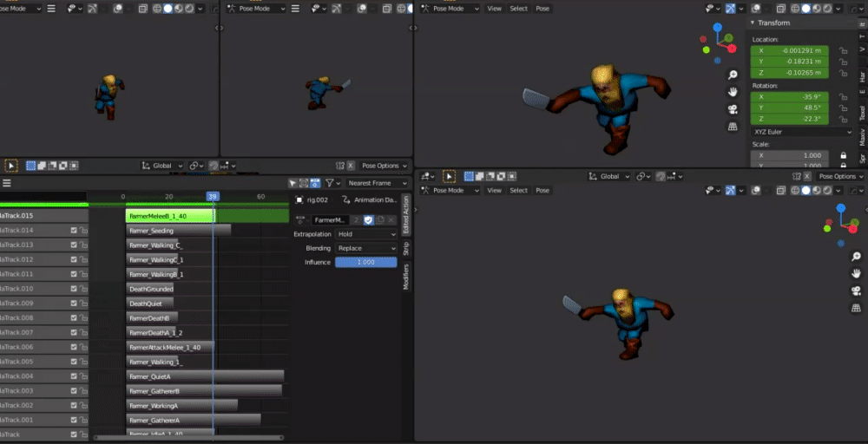
Task: Open the Edited Action tab
Action: pyautogui.click(x=405, y=214)
